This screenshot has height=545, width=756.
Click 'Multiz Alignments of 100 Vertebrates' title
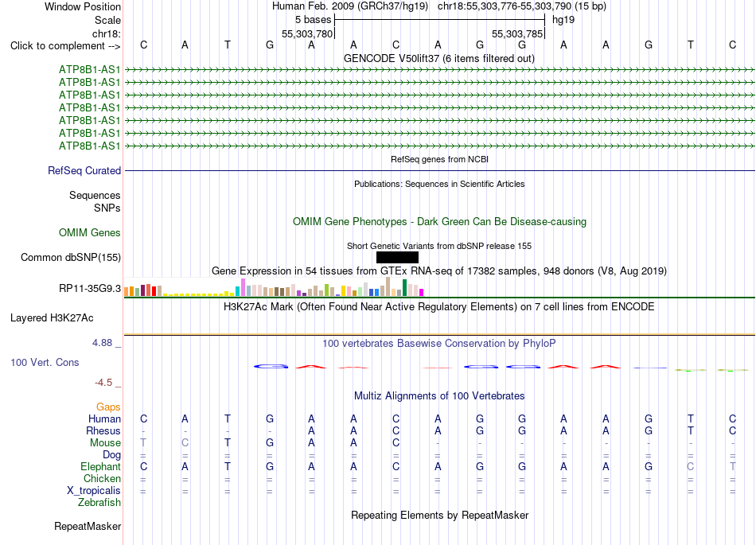coord(439,395)
